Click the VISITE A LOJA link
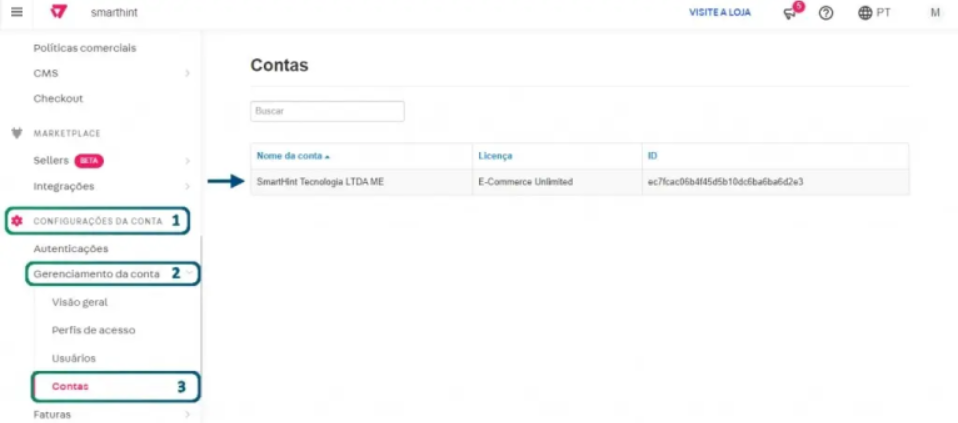 click(720, 12)
